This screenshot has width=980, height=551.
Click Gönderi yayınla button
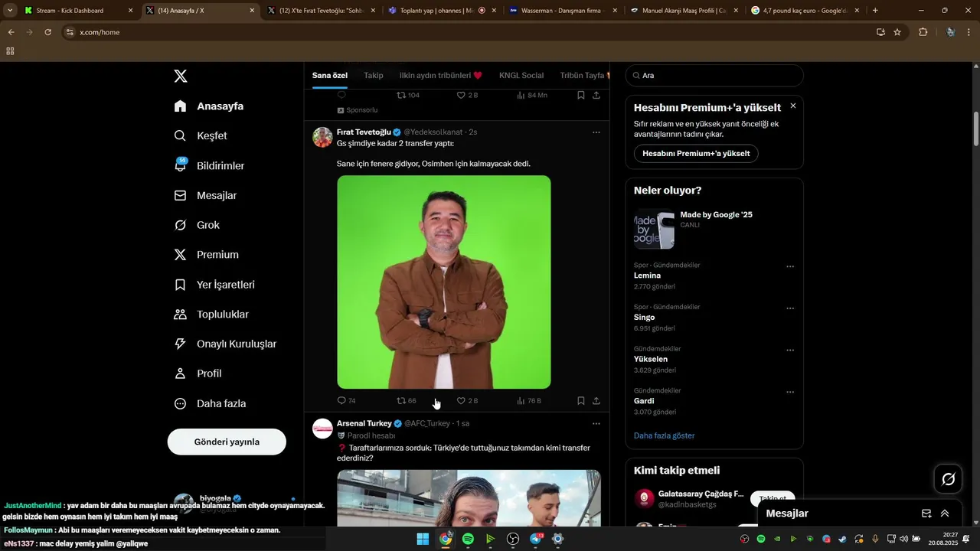227,442
